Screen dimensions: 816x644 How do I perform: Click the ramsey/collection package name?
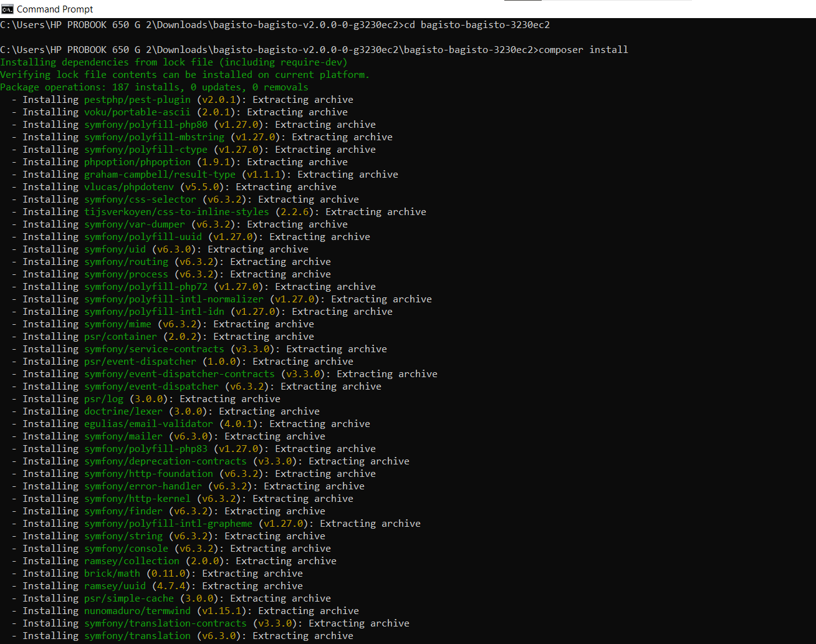coord(132,561)
